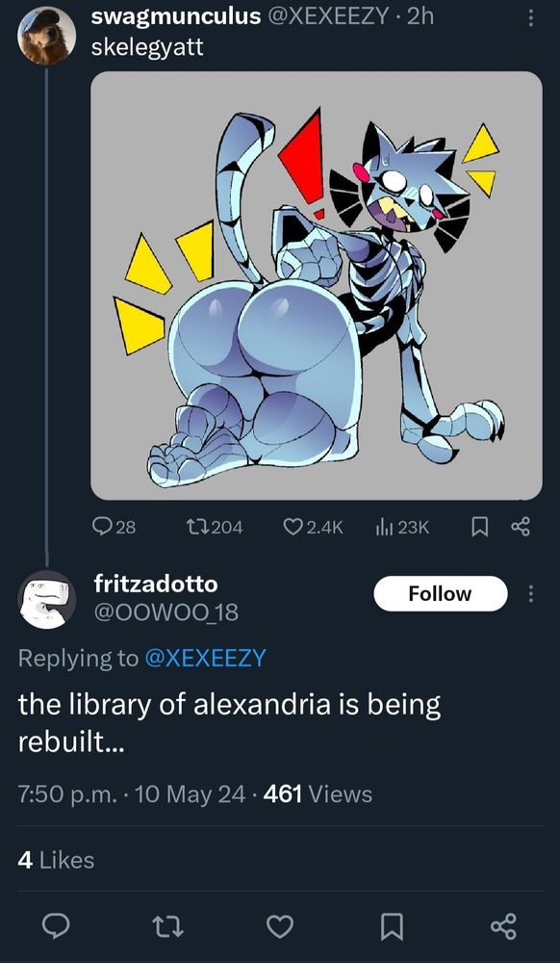
Task: Open the @XEXEEZY mention link
Action: tap(205, 658)
